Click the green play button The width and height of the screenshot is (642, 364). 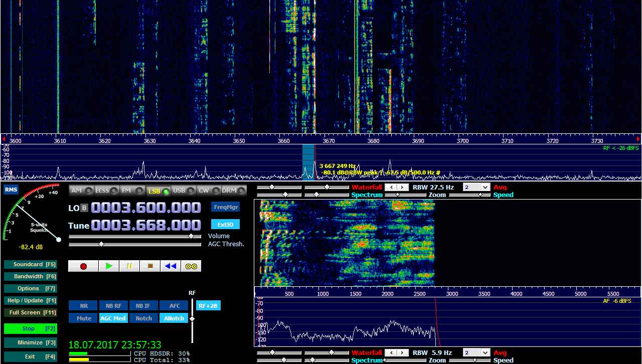[109, 266]
